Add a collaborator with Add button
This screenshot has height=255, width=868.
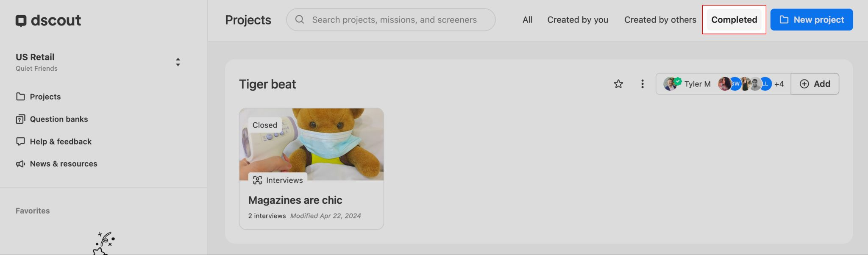click(815, 84)
